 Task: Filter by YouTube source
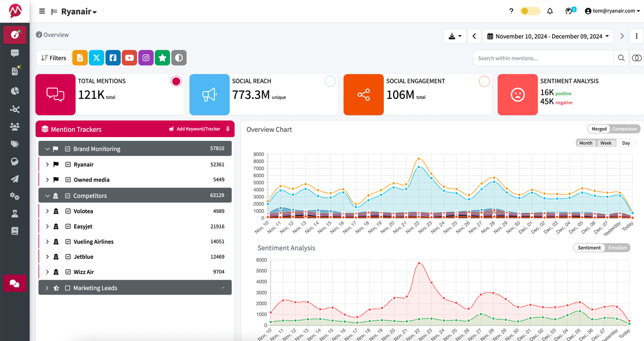click(129, 58)
